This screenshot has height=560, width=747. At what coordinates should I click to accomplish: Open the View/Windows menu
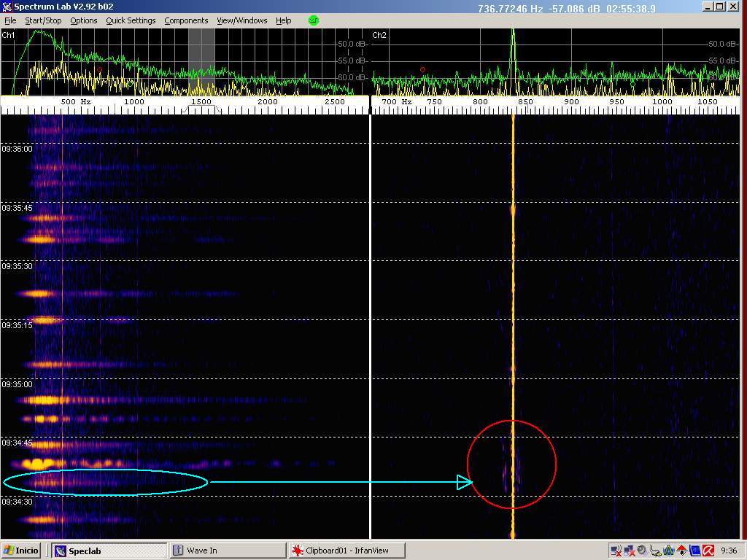pos(241,20)
